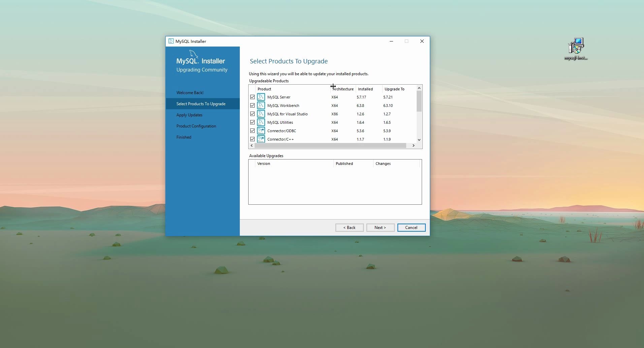Sort by the Upgrade To column header

point(399,89)
